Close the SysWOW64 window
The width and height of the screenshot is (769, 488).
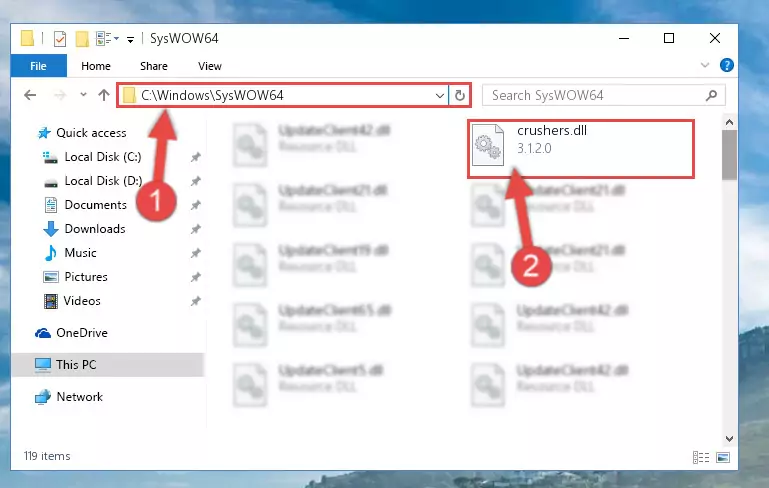[x=715, y=38]
